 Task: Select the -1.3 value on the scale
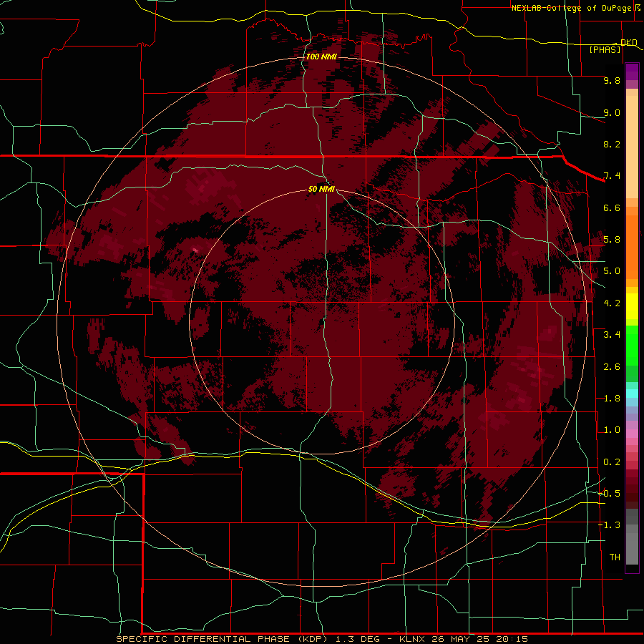pos(609,525)
